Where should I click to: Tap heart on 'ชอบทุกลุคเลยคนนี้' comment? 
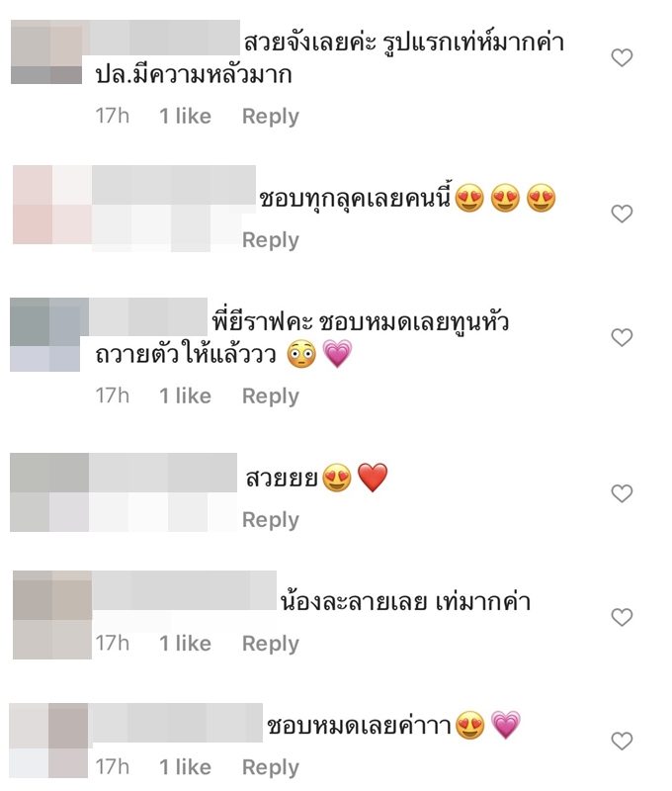pyautogui.click(x=622, y=214)
